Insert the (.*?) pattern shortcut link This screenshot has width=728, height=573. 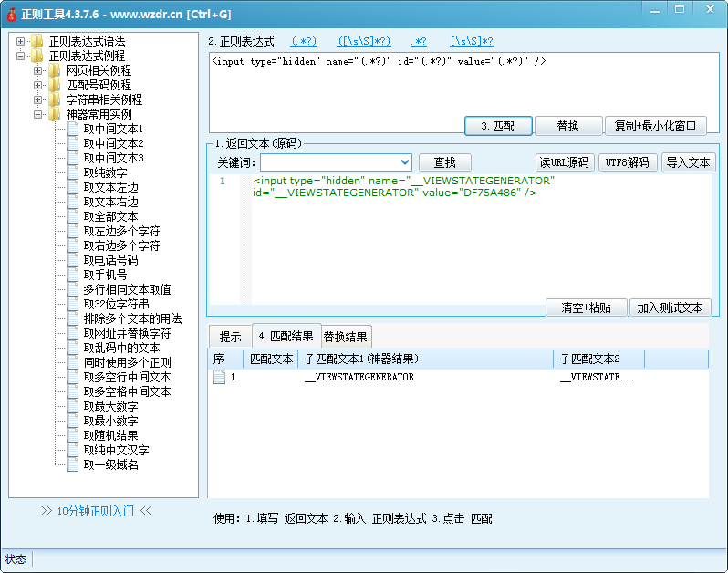coord(304,41)
